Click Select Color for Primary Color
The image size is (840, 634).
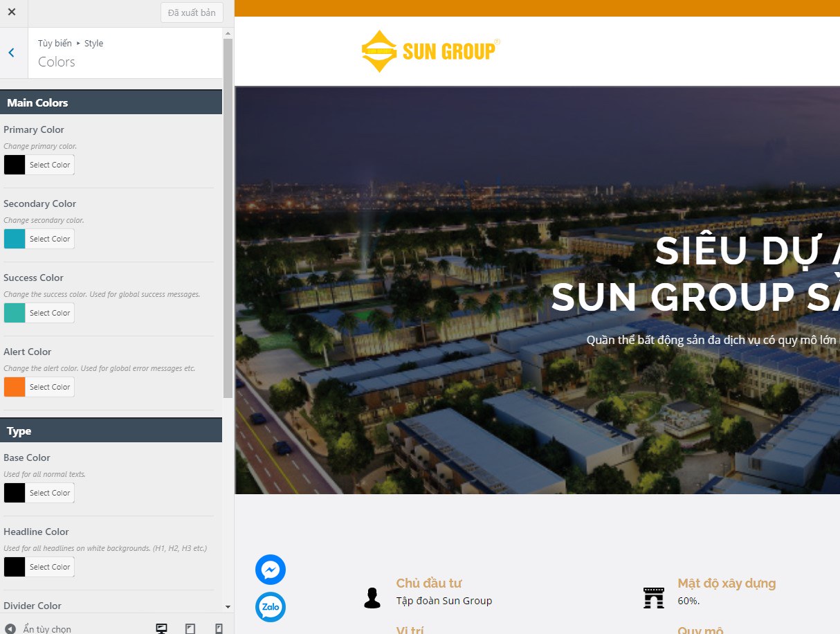pos(50,165)
